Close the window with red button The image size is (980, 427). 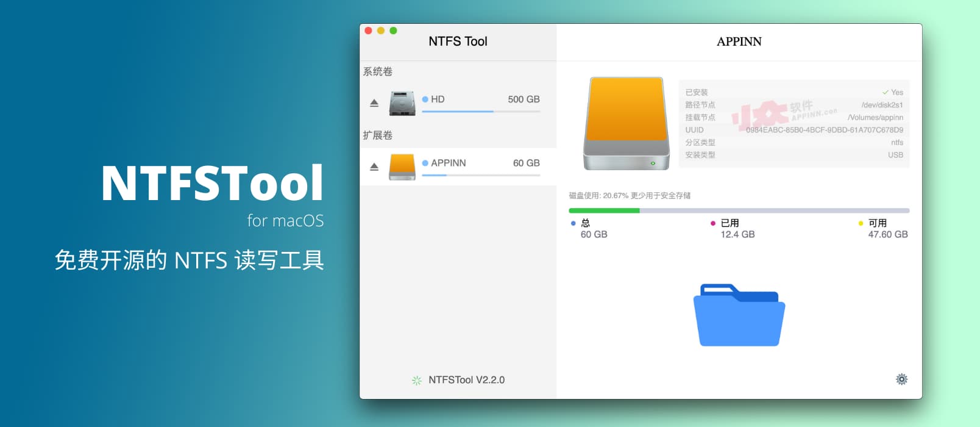pyautogui.click(x=368, y=30)
